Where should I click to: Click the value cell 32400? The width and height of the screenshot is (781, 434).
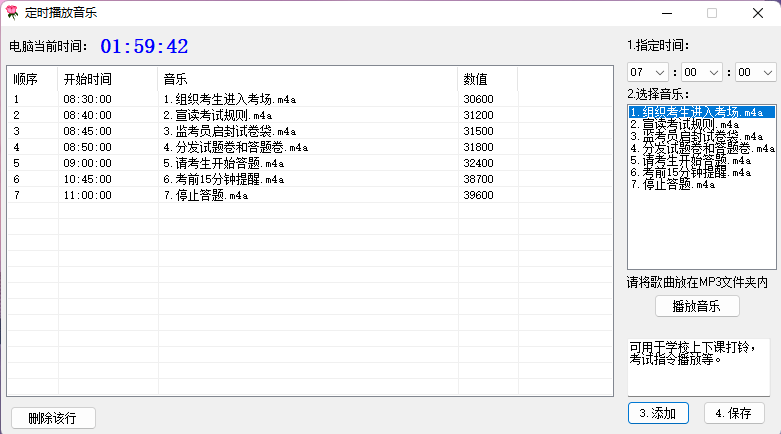pyautogui.click(x=478, y=163)
